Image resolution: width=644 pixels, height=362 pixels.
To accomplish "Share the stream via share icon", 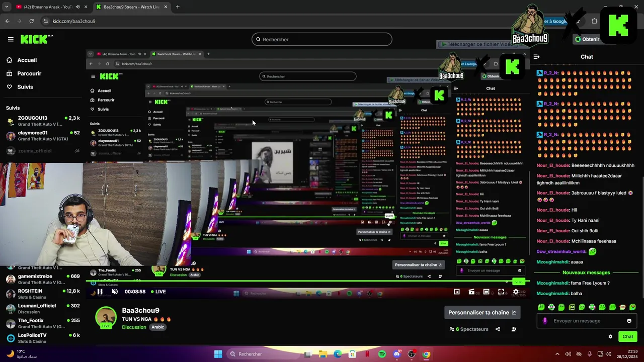I will click(498, 329).
